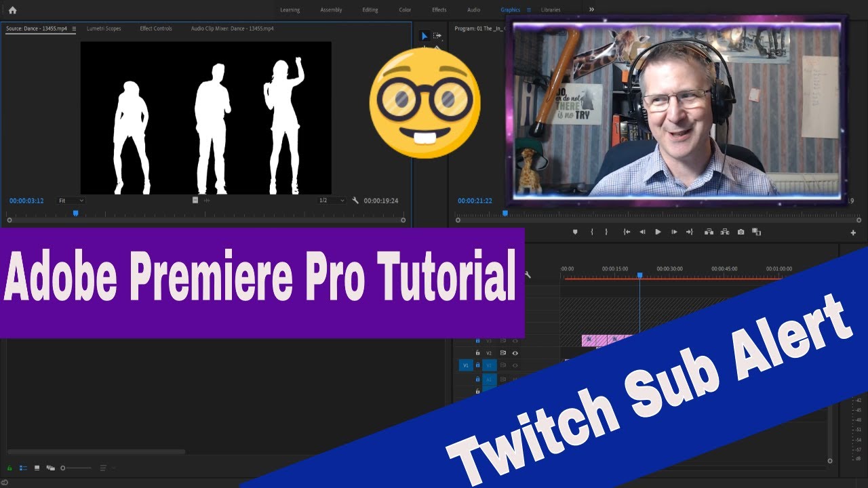Switch to the Color workspace

pyautogui.click(x=405, y=10)
